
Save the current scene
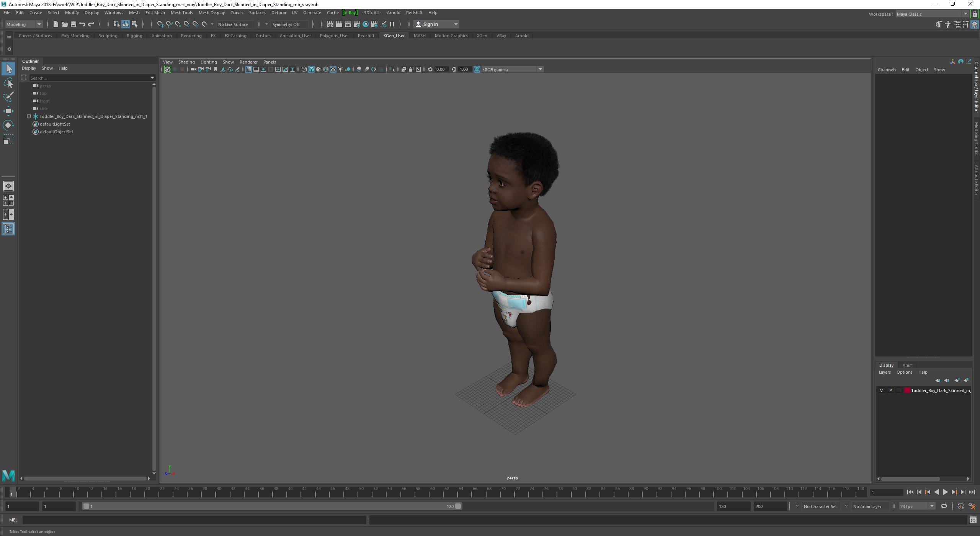[x=73, y=24]
